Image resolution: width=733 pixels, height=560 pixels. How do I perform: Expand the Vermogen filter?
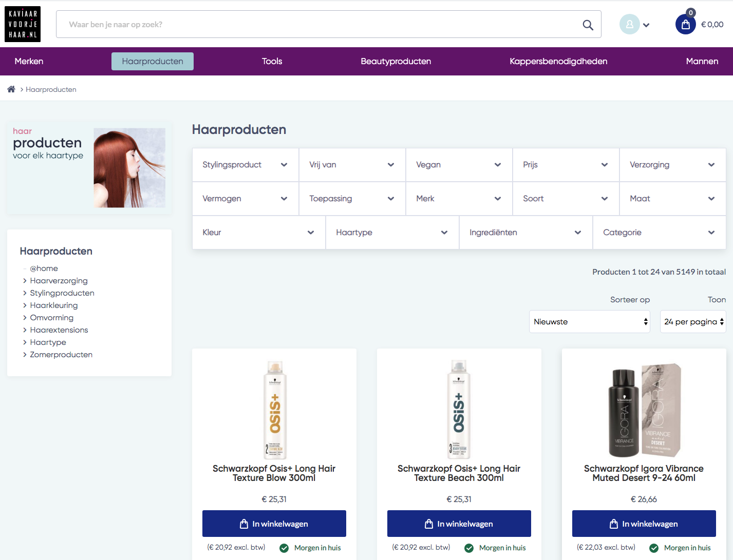point(246,199)
